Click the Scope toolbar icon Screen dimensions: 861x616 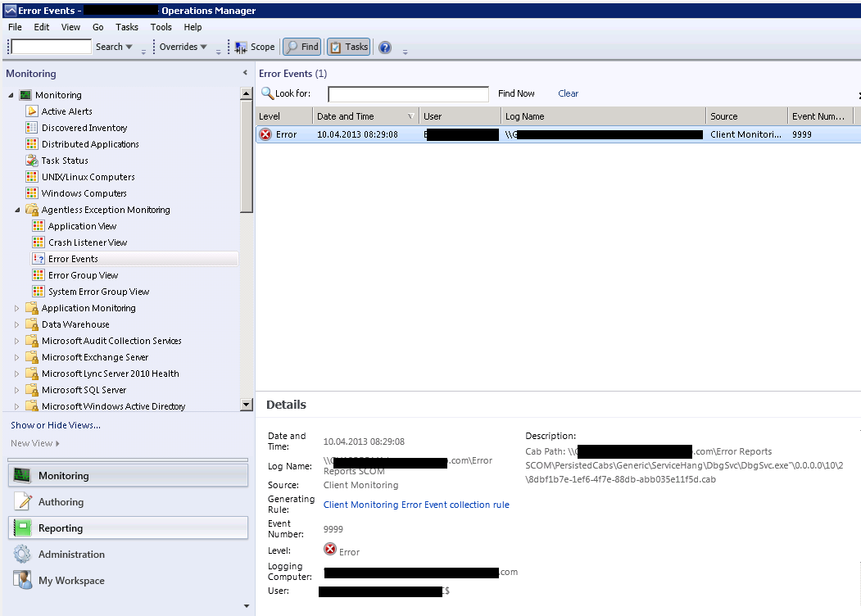click(242, 48)
